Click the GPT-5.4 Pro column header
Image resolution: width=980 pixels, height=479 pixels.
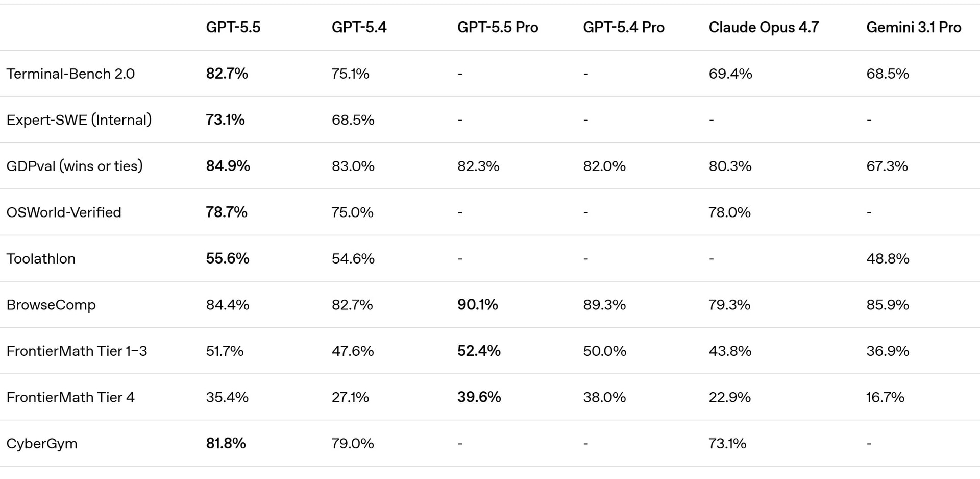pos(623,27)
